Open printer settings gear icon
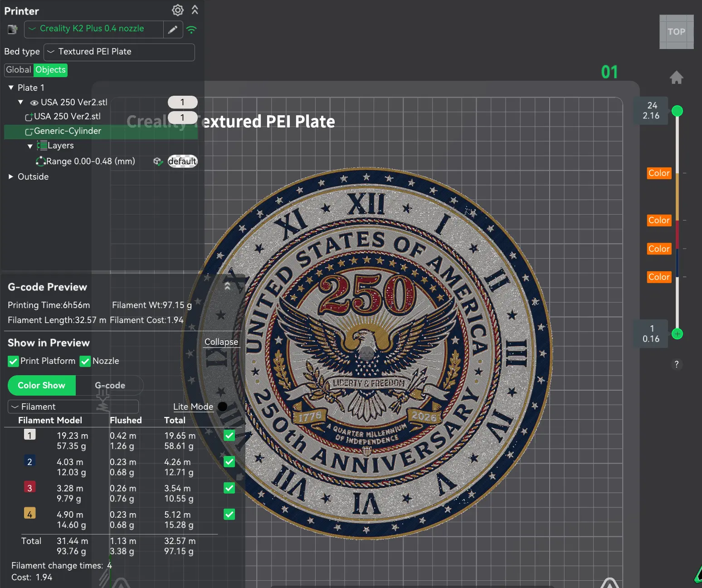 pyautogui.click(x=178, y=10)
